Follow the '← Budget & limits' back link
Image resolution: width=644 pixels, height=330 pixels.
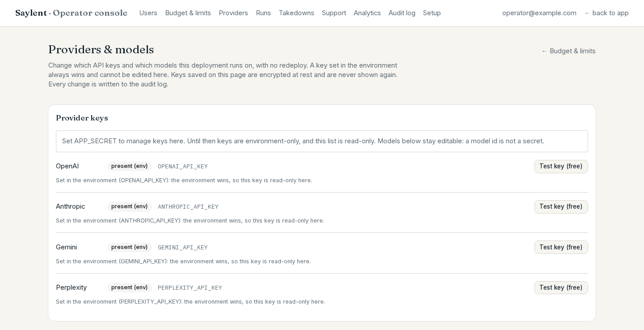pyautogui.click(x=568, y=51)
